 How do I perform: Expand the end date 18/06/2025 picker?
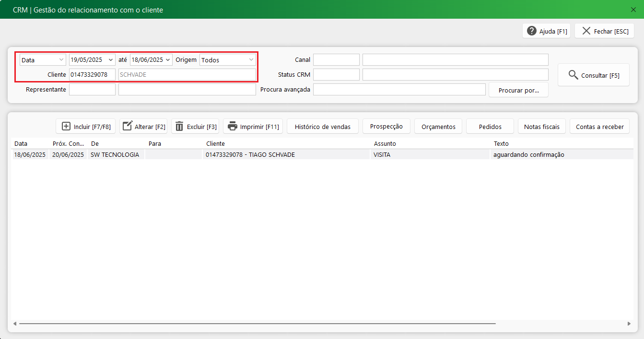(168, 60)
